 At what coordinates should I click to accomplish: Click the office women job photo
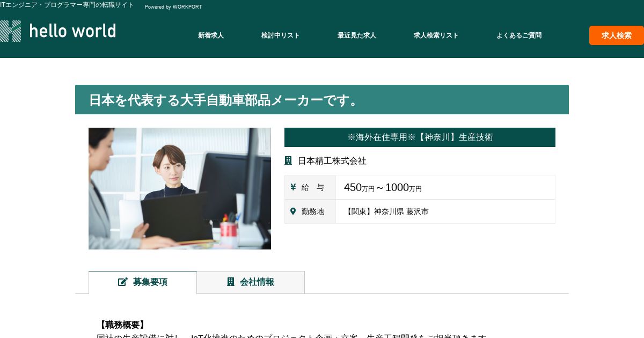coord(180,188)
